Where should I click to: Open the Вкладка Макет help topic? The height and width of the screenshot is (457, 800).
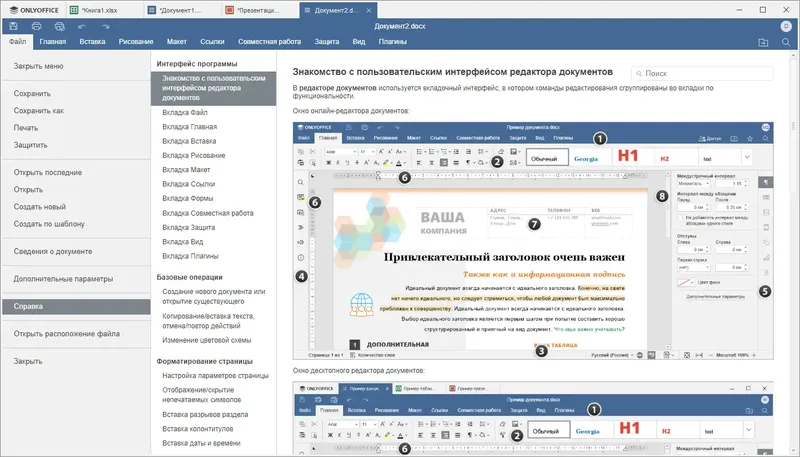[213, 169]
